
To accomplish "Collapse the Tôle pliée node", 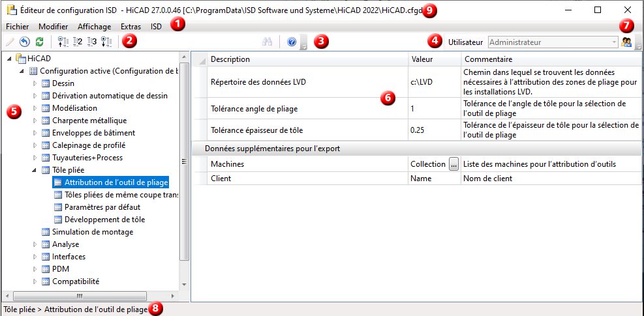I will click(35, 170).
